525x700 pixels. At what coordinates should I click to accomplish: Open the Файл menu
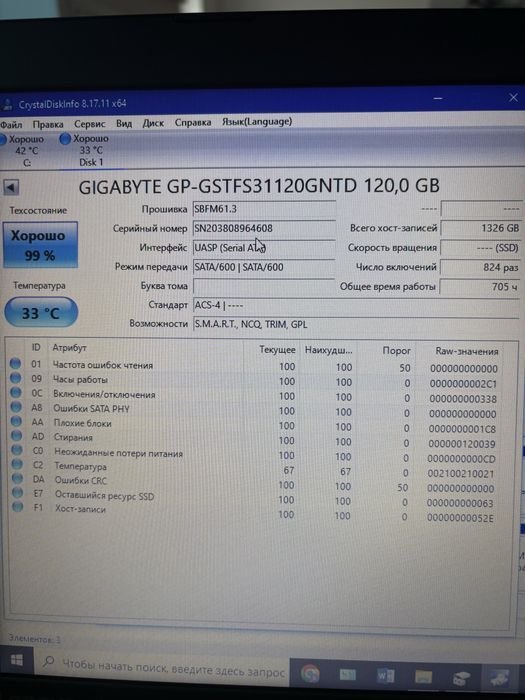[x=11, y=124]
